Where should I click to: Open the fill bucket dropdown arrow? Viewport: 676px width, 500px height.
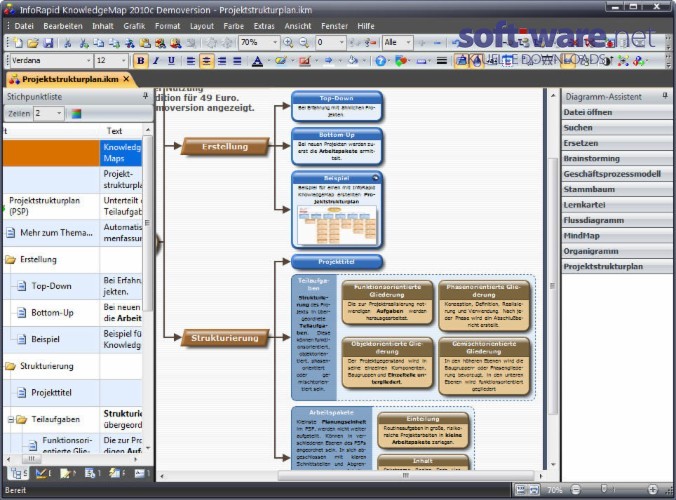pyautogui.click(x=364, y=61)
